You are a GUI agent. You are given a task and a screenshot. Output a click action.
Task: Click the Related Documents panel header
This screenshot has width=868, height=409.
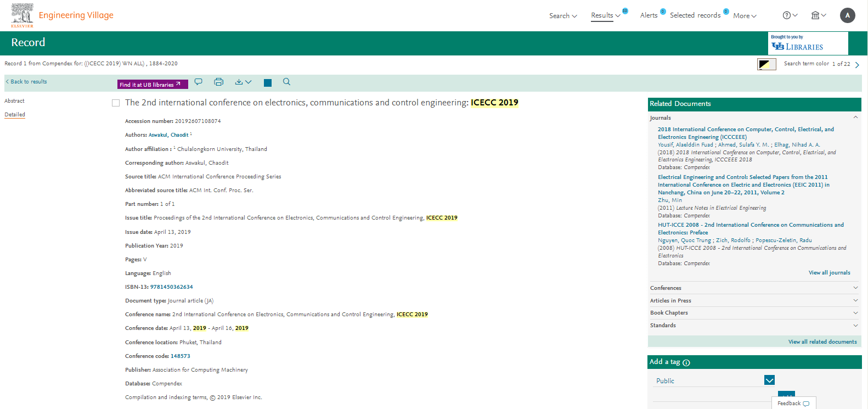(754, 104)
